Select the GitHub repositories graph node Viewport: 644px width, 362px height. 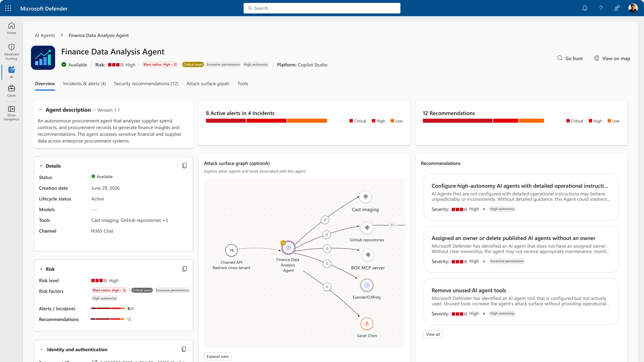(367, 228)
